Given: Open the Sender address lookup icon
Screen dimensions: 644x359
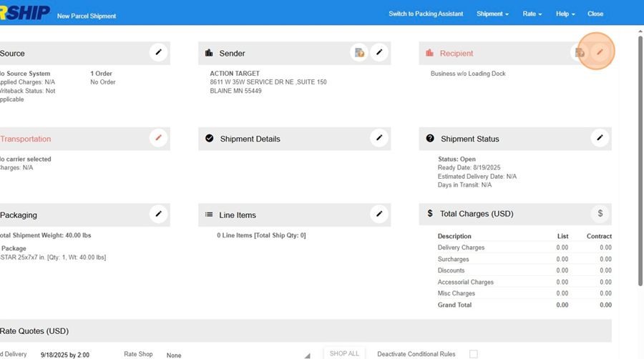Looking at the screenshot, I should [359, 52].
